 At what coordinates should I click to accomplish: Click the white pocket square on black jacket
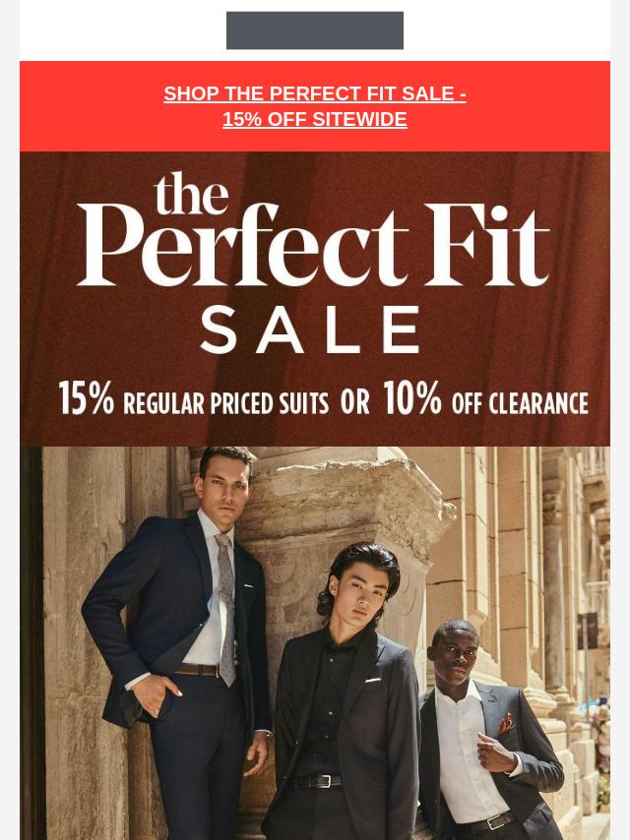tap(373, 681)
